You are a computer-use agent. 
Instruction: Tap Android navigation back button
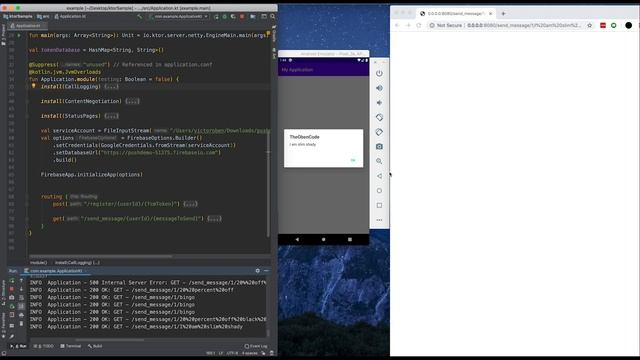click(x=297, y=240)
